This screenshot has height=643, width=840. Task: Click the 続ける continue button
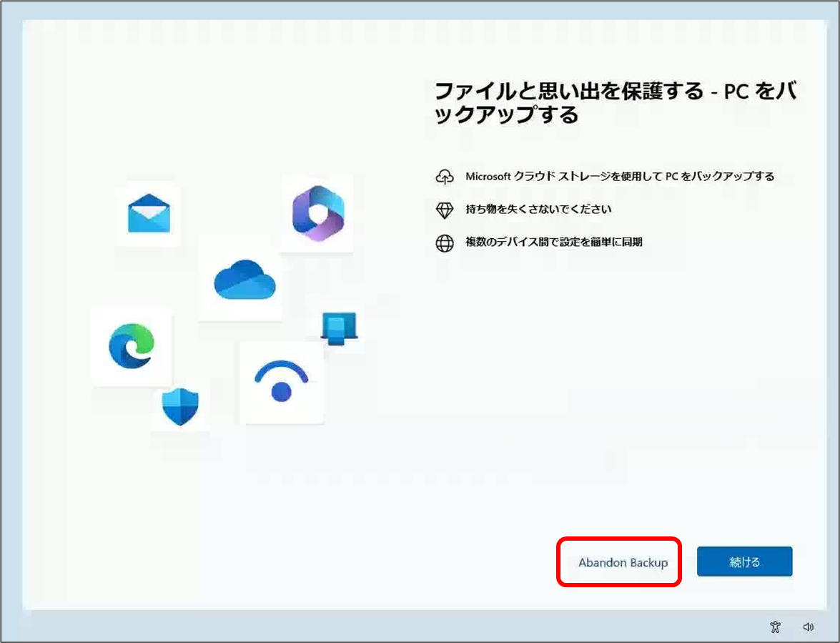pos(744,561)
